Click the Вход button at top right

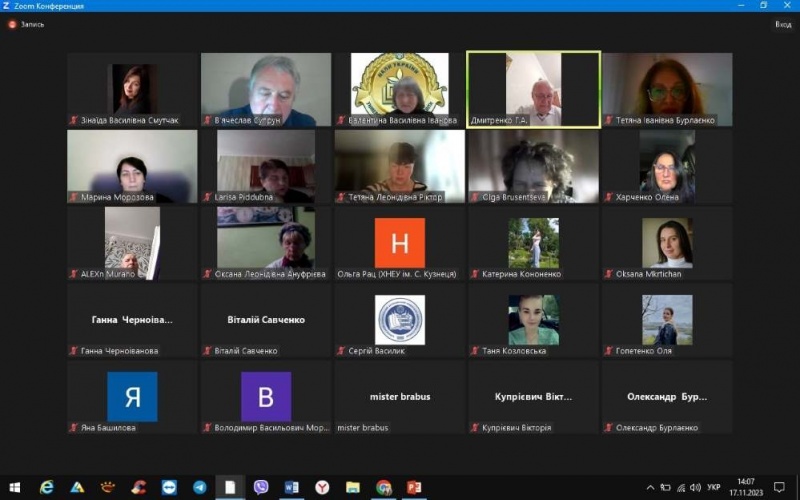(782, 24)
